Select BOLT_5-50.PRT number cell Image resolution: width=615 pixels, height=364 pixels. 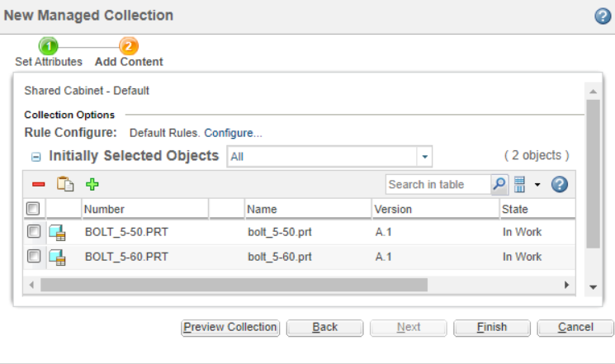(126, 232)
